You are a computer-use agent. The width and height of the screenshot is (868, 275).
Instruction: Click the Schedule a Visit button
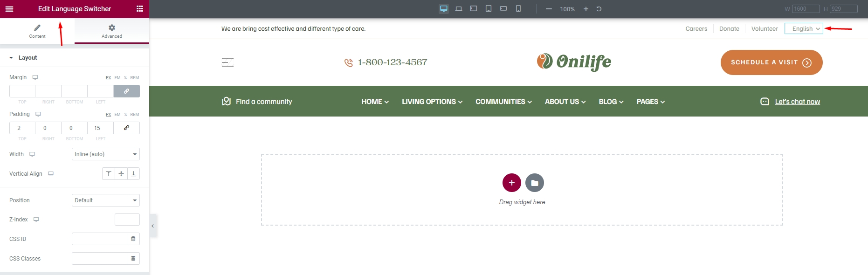[x=771, y=62]
